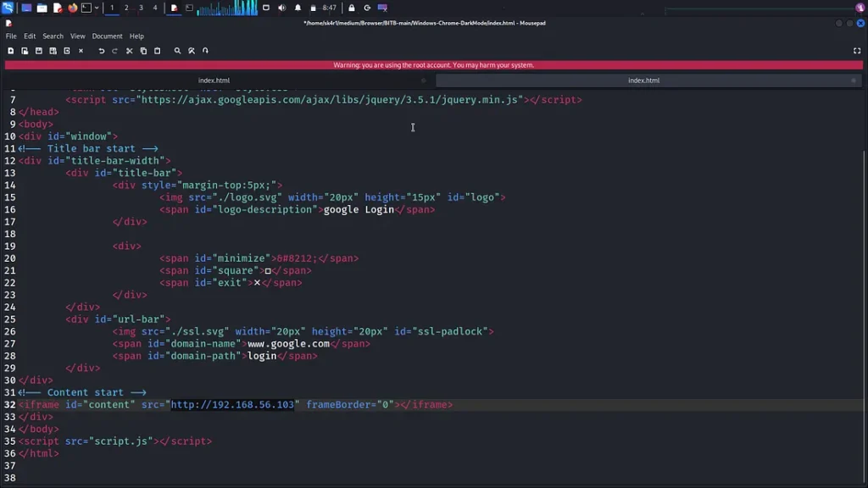Image resolution: width=868 pixels, height=488 pixels.
Task: Close the active index.html tab
Action: click(854, 80)
